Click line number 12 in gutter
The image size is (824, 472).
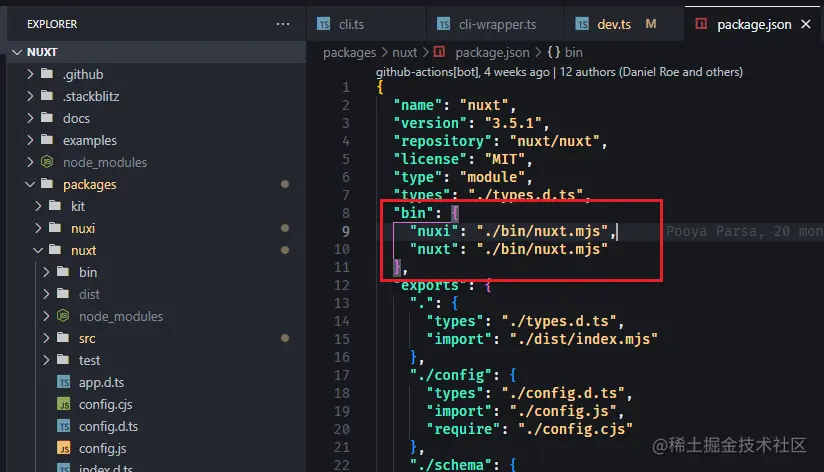342,285
